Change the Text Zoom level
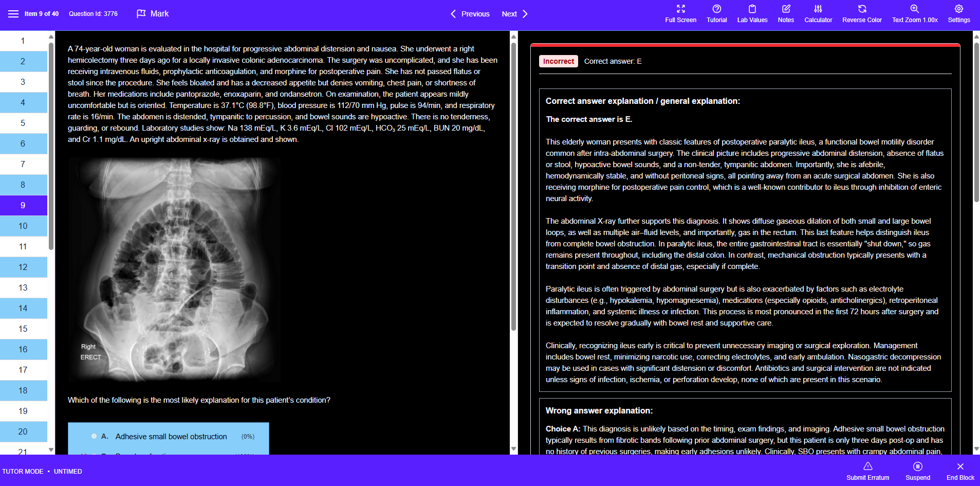This screenshot has width=980, height=486. 915,14
